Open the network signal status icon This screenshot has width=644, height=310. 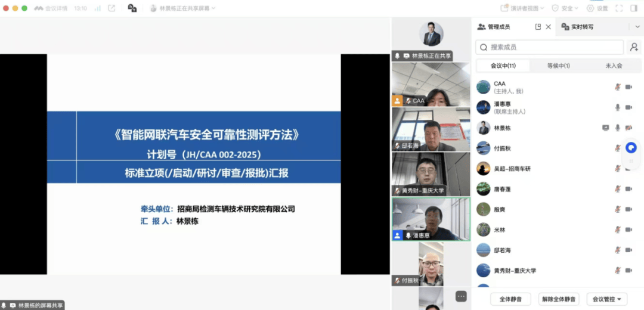(x=97, y=8)
